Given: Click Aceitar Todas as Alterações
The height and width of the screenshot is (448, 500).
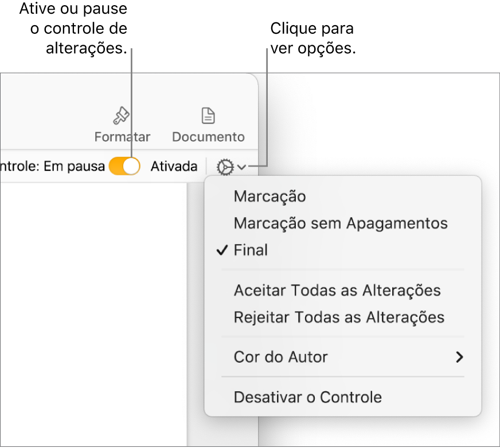Looking at the screenshot, I should (x=343, y=290).
